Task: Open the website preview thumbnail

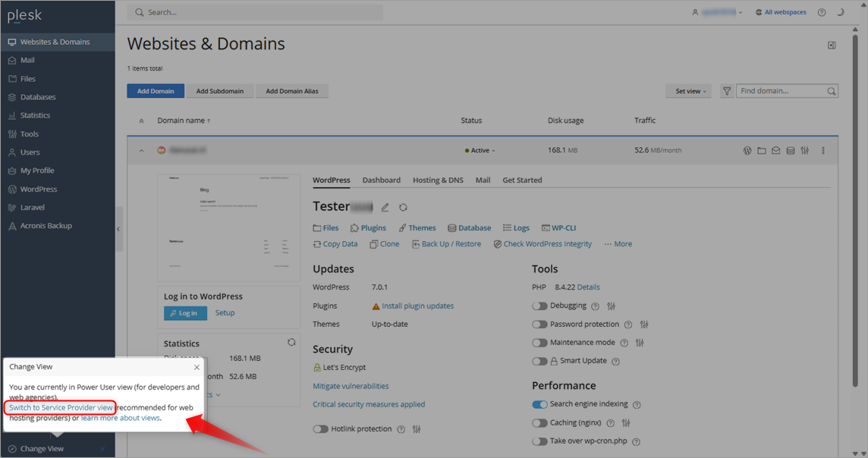Action: [x=228, y=228]
